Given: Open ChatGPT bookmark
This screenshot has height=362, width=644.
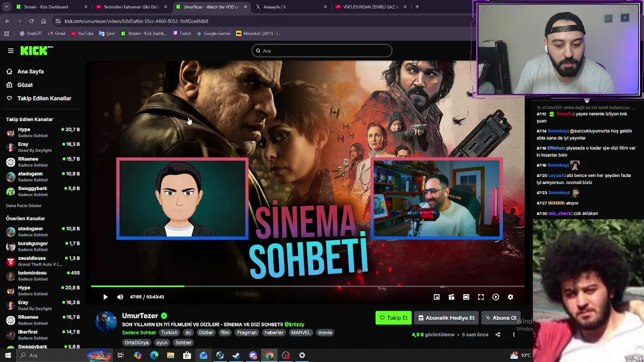Looking at the screenshot, I should point(31,34).
